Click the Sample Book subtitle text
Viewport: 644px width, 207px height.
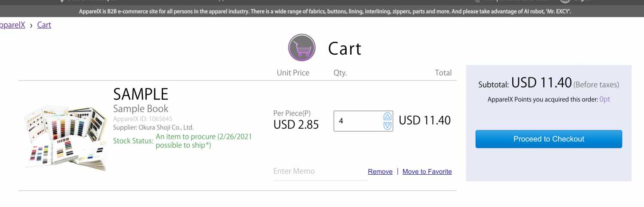(x=140, y=109)
